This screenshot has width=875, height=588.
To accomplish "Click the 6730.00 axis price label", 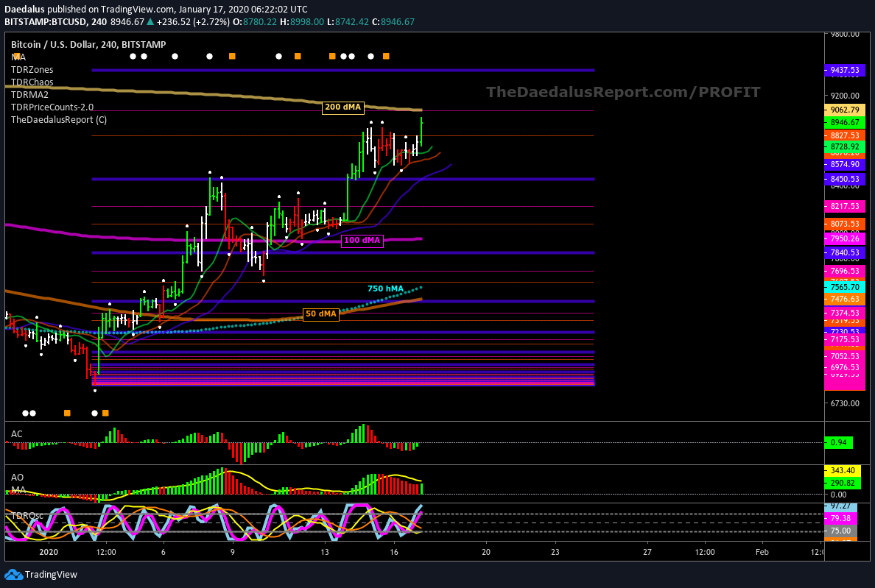I will click(x=845, y=403).
